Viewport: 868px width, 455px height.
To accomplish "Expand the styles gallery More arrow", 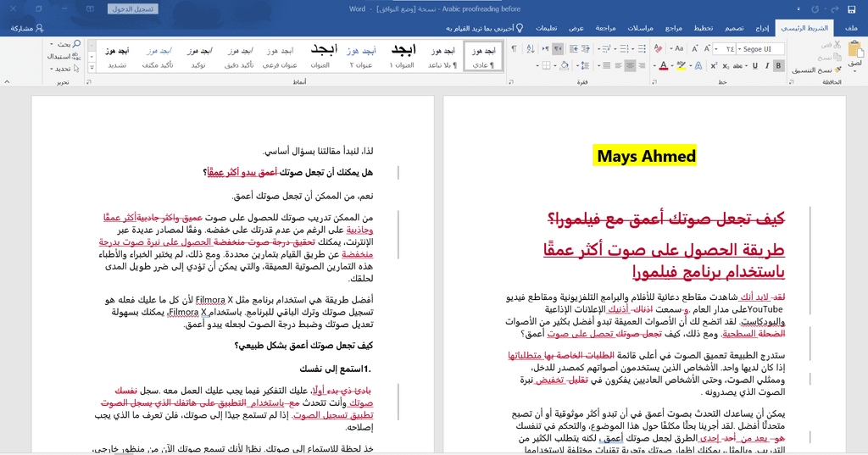I will coord(92,68).
